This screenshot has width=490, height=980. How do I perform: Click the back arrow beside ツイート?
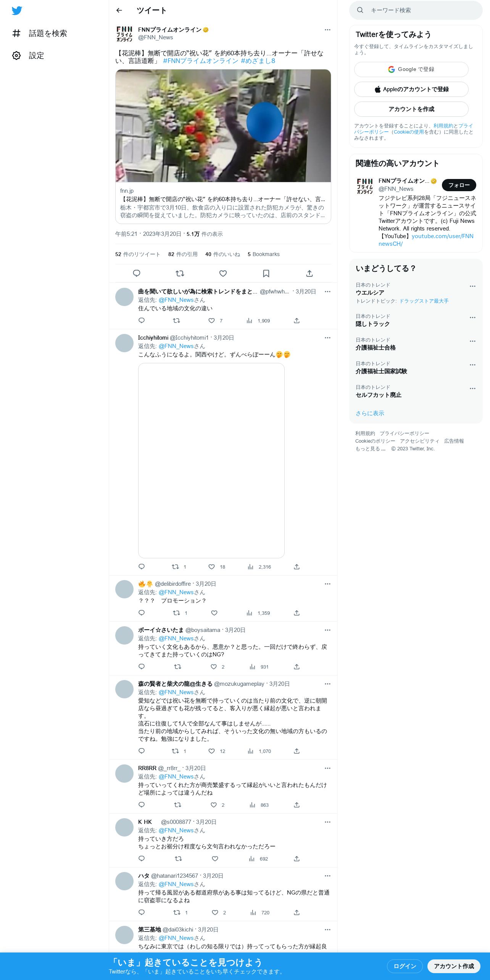(119, 10)
